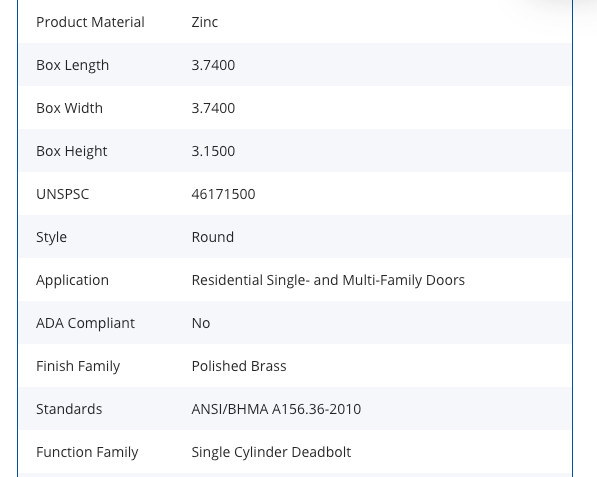Screen dimensions: 597x477
Task: Select the Box Length value 3.7400
Action: (213, 65)
